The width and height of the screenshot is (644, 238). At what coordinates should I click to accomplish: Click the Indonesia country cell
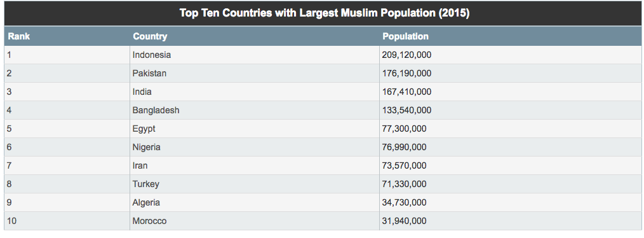click(152, 55)
